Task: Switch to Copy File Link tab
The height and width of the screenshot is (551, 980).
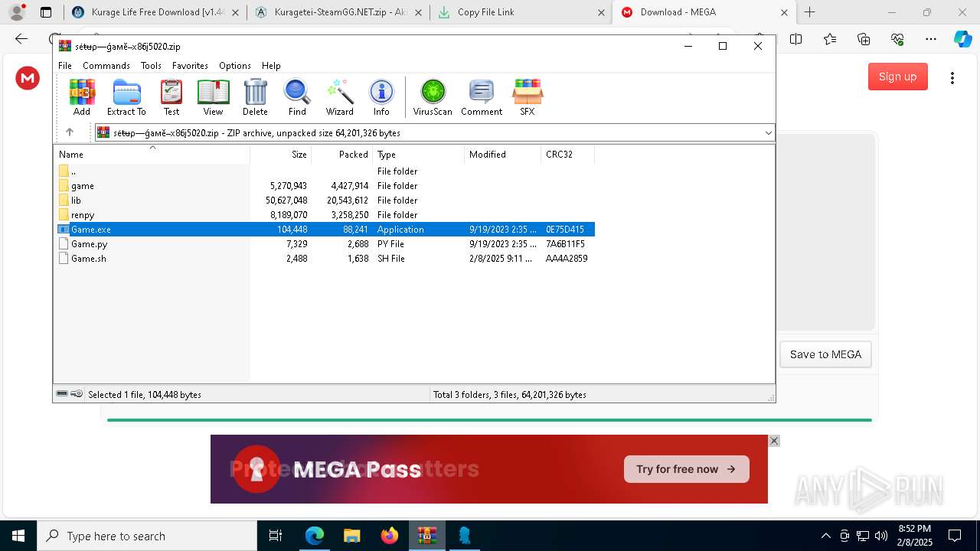Action: (521, 12)
